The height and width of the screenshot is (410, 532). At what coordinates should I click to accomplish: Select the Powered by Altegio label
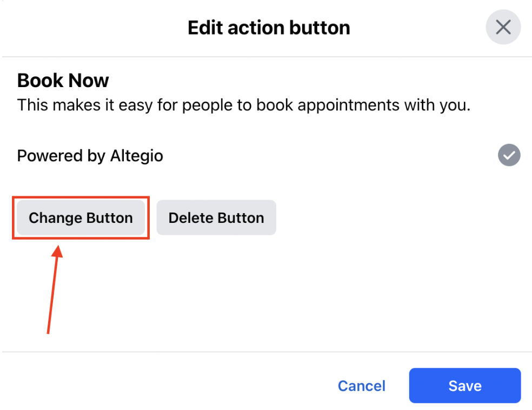pos(90,156)
